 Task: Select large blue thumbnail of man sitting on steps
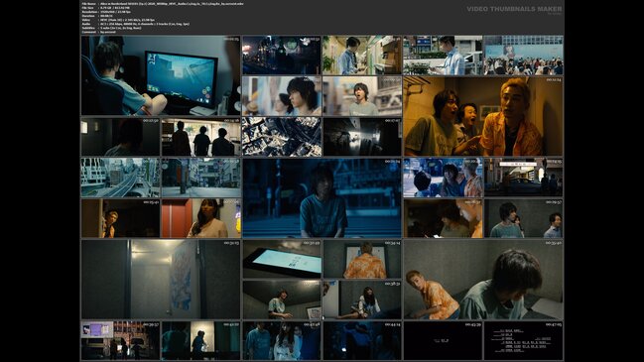point(322,198)
